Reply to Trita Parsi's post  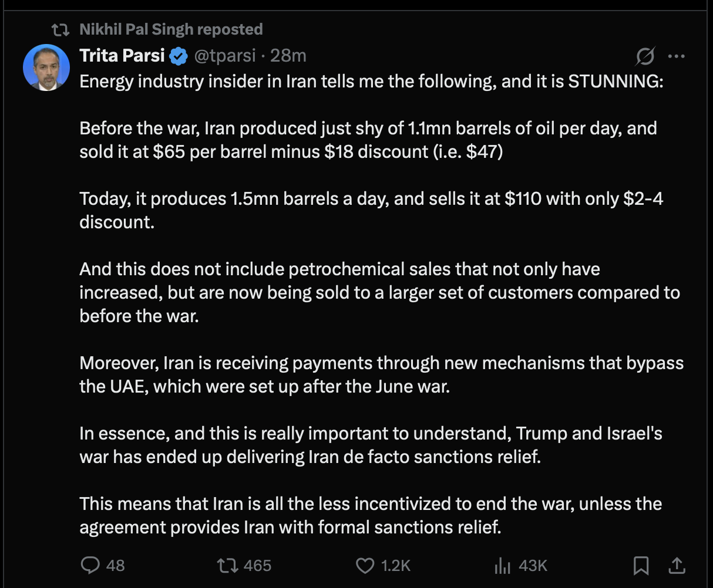click(x=90, y=565)
